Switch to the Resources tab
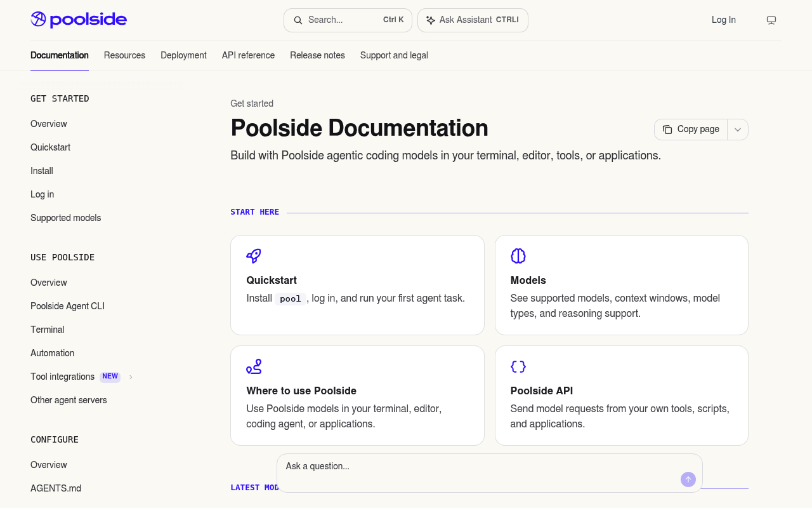 coord(124,55)
